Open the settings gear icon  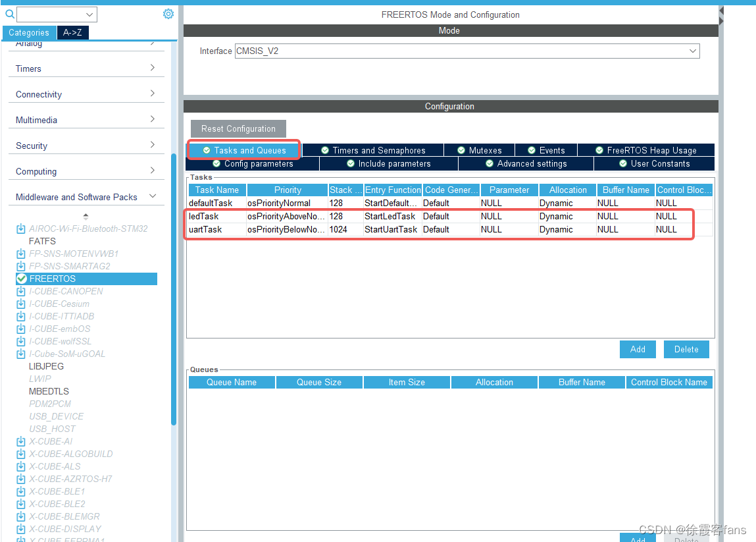tap(168, 14)
